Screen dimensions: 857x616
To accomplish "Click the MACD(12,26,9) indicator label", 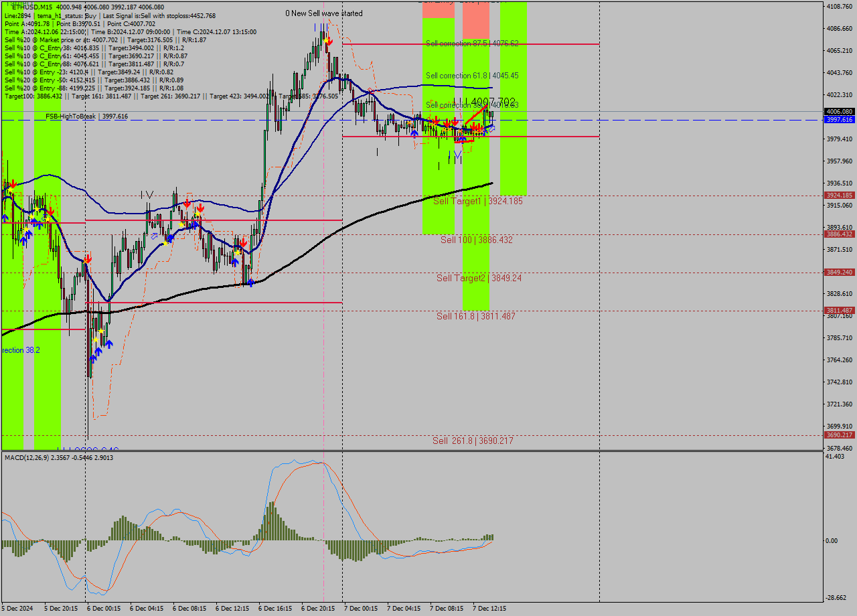I will click(x=59, y=458).
